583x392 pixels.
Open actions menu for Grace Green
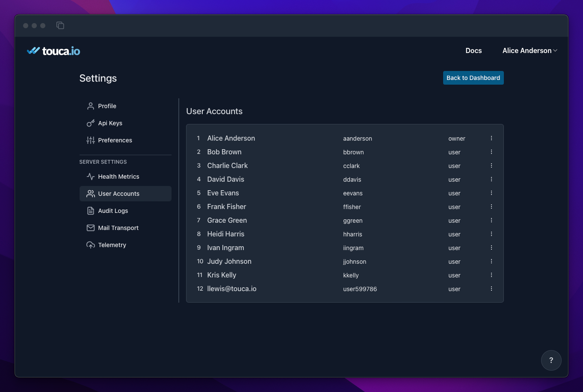[491, 220]
